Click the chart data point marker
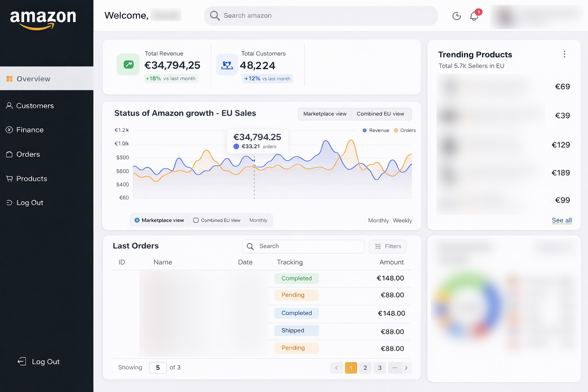588x392 pixels. 254,167
